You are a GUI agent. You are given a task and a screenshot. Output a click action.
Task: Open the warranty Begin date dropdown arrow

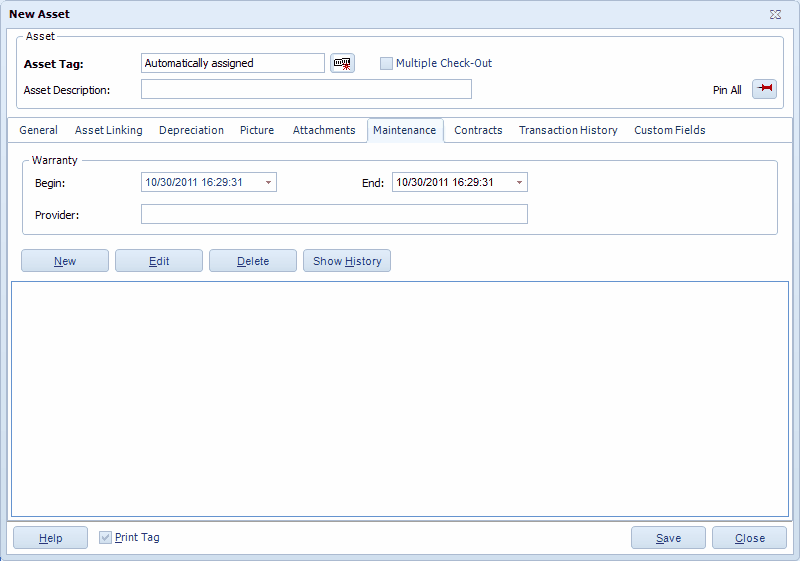click(268, 183)
